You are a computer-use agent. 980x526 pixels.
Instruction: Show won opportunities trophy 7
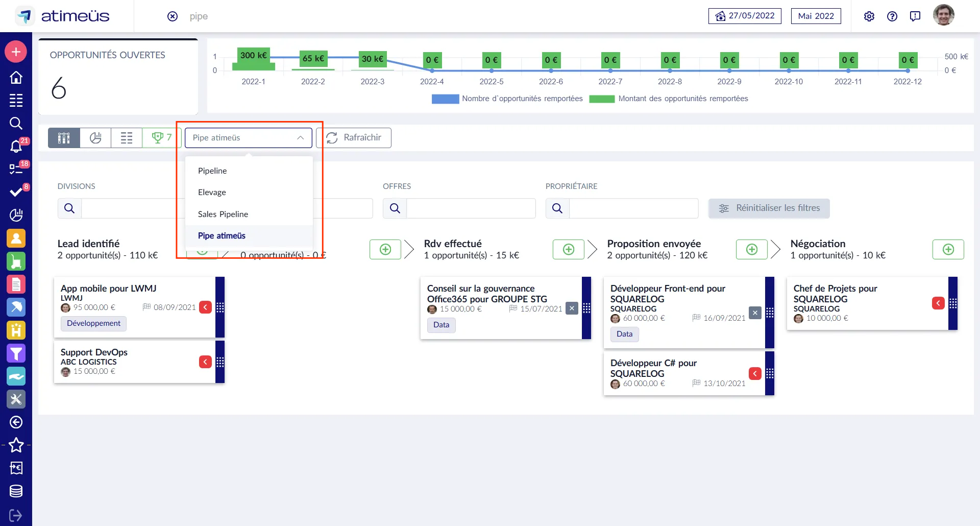pyautogui.click(x=161, y=138)
